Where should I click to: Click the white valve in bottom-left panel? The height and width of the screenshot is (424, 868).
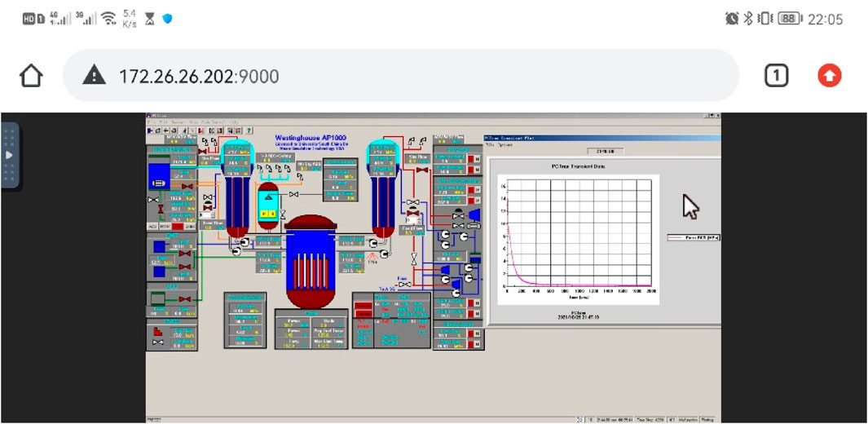pyautogui.click(x=158, y=342)
